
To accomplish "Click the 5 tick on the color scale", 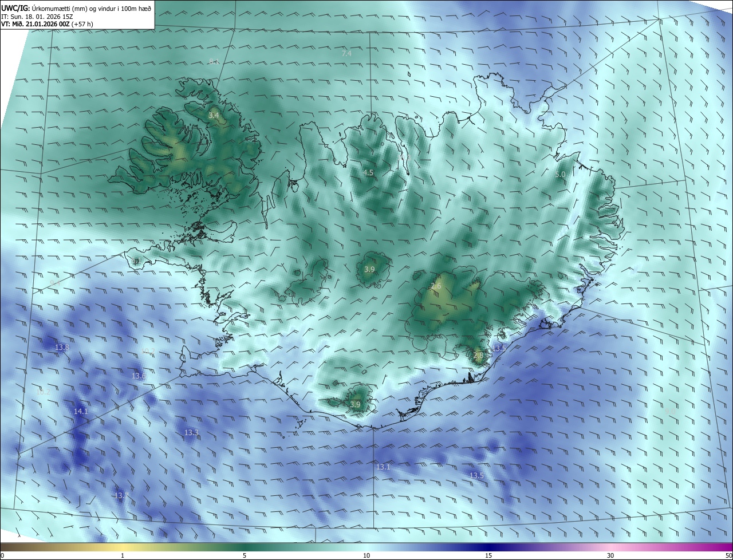I will 245,555.
